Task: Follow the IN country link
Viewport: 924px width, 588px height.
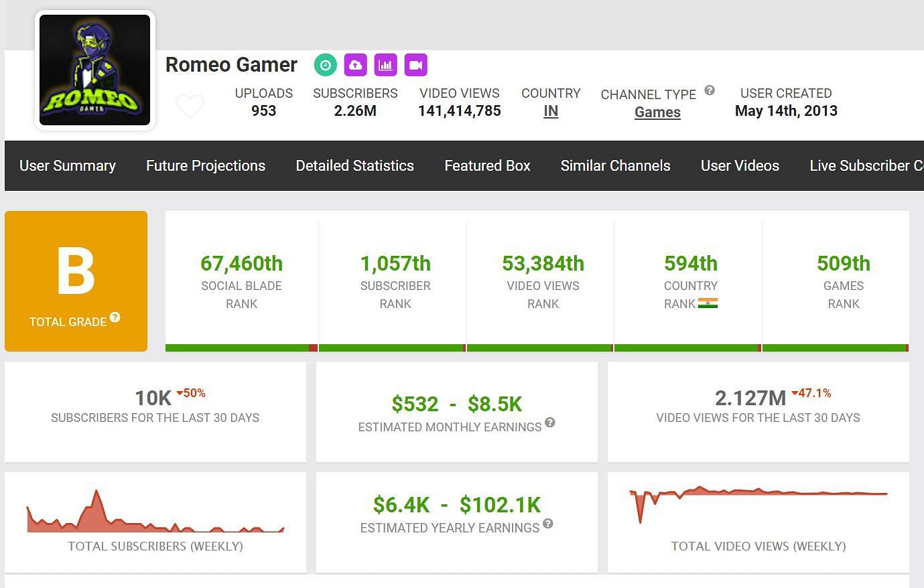Action: point(551,111)
